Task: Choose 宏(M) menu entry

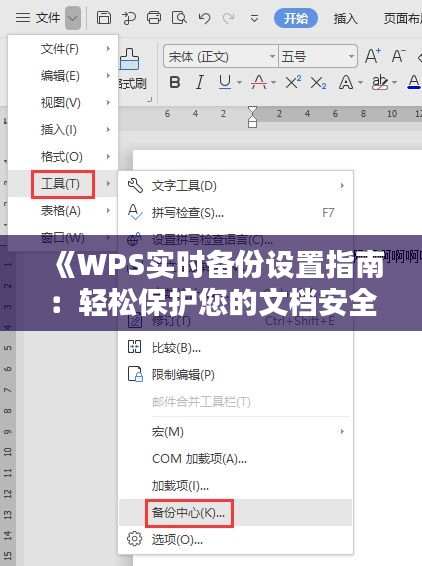Action: click(x=235, y=432)
